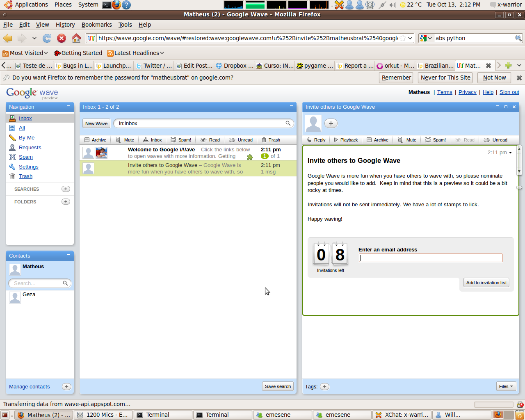525x420 pixels.
Task: Click Playback in wave toolbar
Action: [346, 140]
